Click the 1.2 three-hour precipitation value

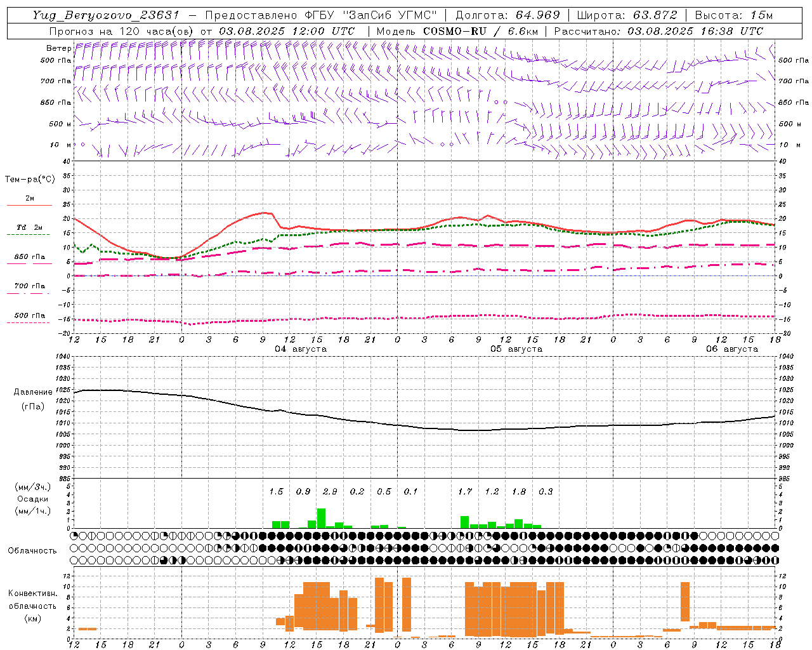[x=492, y=492]
